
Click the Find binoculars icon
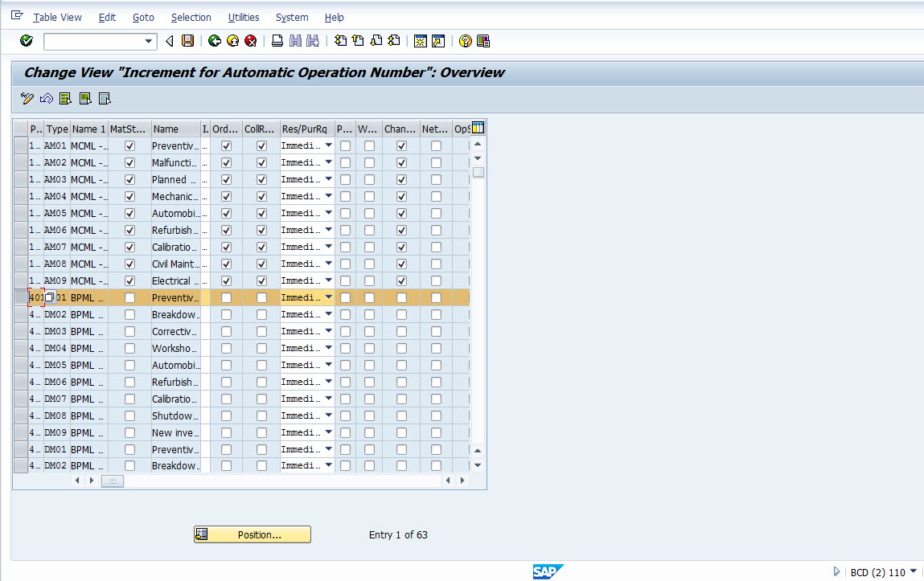[294, 41]
